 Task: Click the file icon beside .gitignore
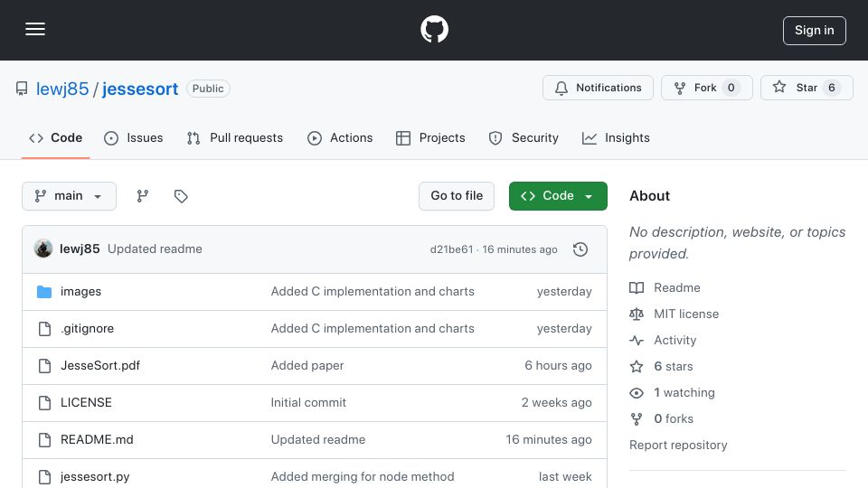pyautogui.click(x=44, y=329)
